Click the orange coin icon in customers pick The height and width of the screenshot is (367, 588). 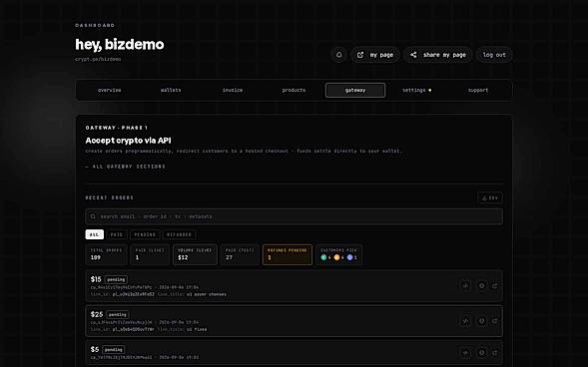click(x=336, y=257)
